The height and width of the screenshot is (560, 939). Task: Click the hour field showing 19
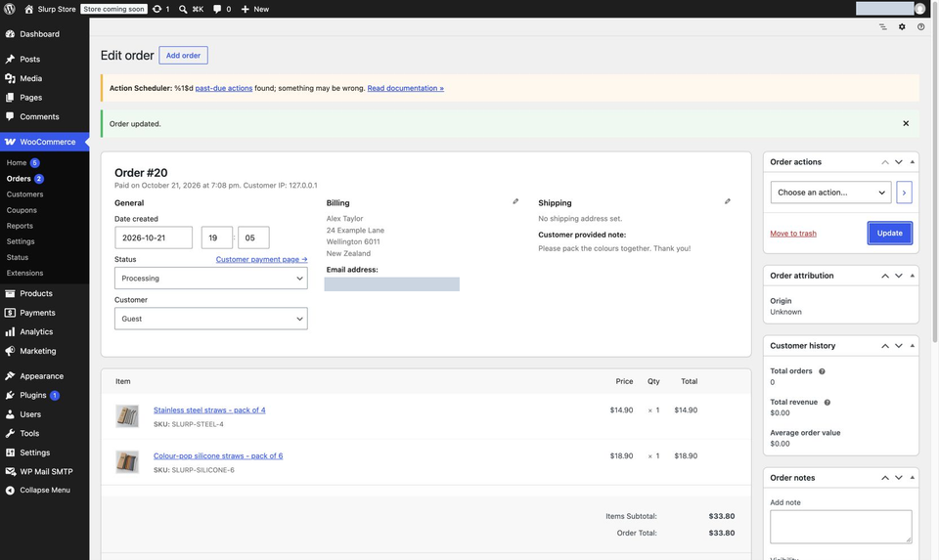tap(217, 237)
